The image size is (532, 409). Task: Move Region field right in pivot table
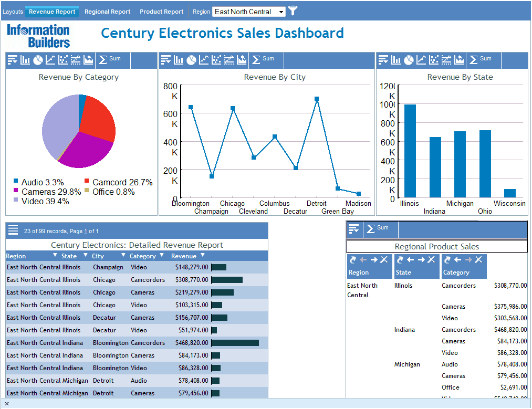pos(374,260)
